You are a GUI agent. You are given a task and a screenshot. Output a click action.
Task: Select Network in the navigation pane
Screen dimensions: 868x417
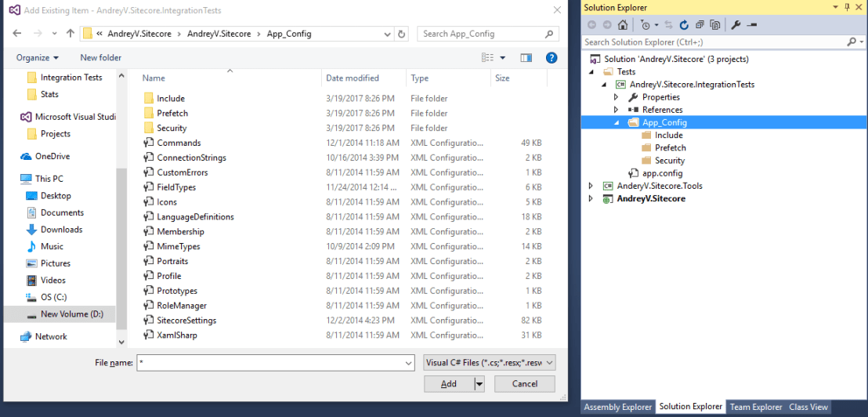(51, 336)
